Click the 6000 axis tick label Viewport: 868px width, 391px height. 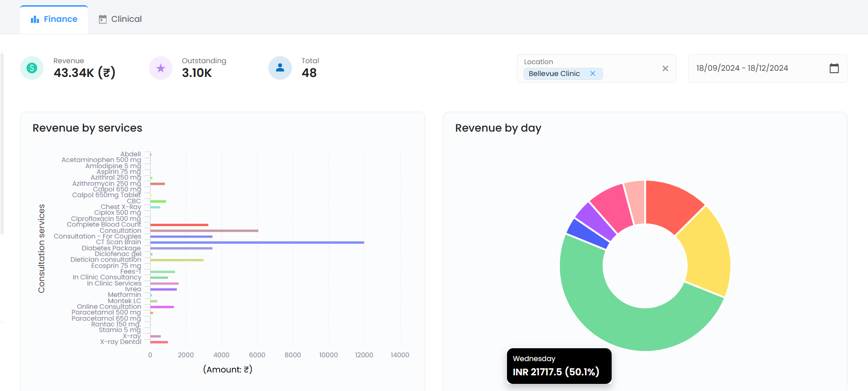click(x=257, y=355)
